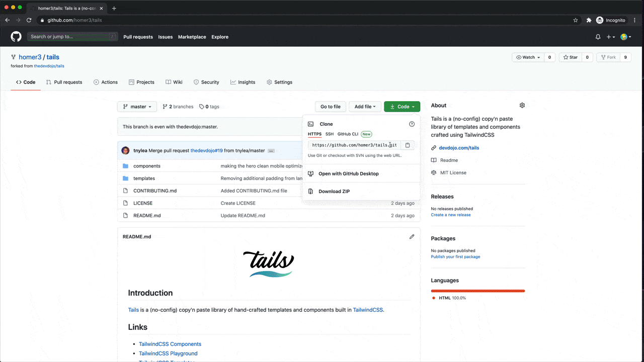Select the GitHub CLI clone option

(348, 134)
